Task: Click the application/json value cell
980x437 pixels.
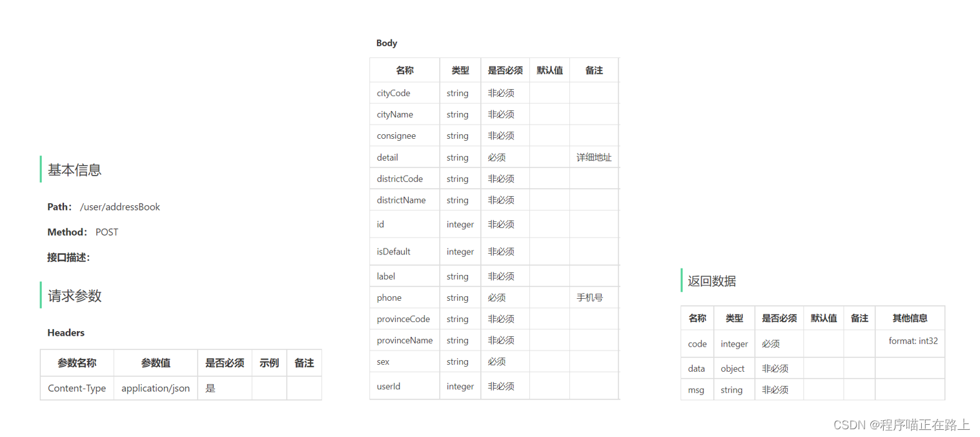Action: coord(156,389)
